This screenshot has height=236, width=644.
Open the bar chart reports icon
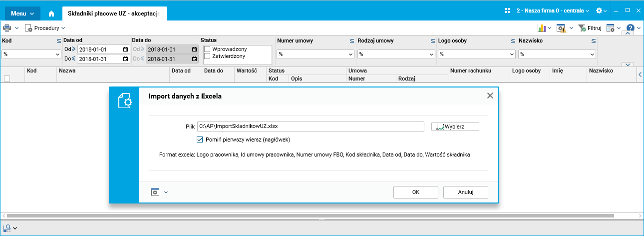[x=541, y=28]
